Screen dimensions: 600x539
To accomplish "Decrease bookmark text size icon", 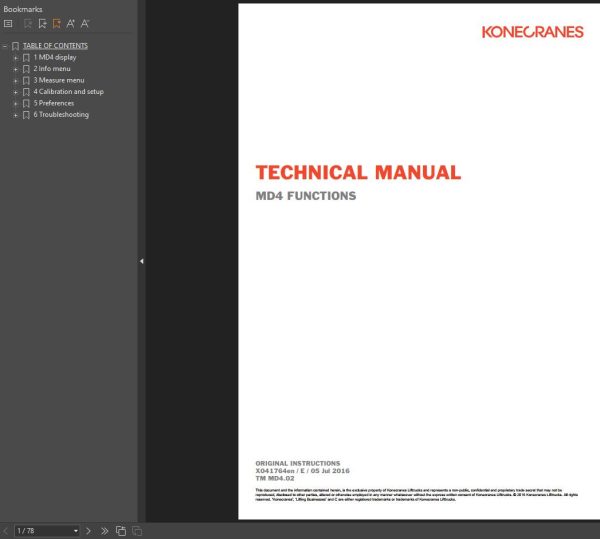I will click(85, 24).
